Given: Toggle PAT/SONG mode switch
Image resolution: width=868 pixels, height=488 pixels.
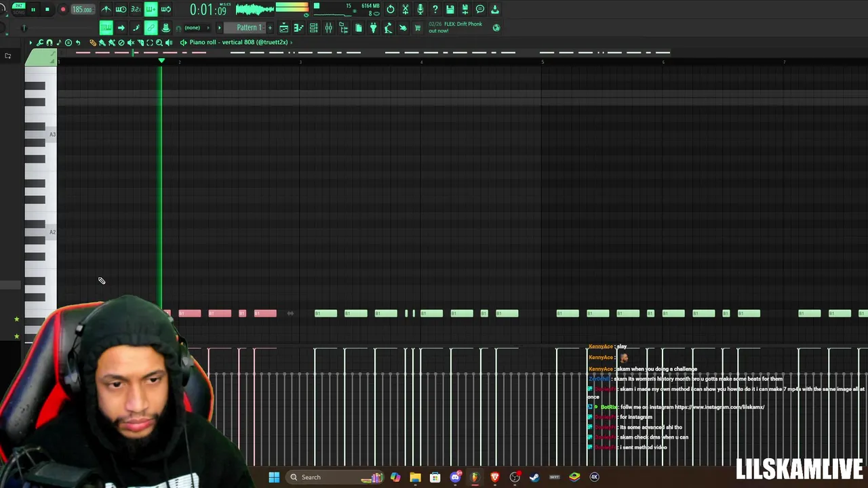Looking at the screenshot, I should pyautogui.click(x=18, y=8).
